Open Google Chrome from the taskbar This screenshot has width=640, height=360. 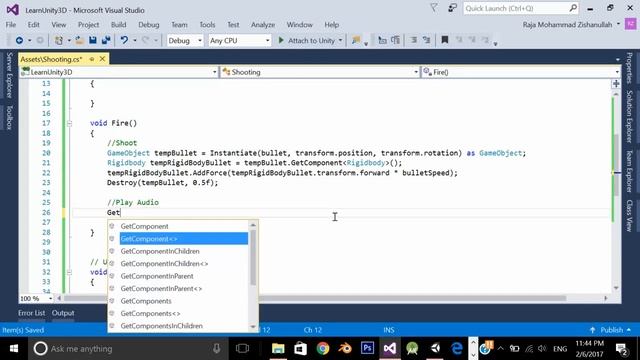pos(322,349)
